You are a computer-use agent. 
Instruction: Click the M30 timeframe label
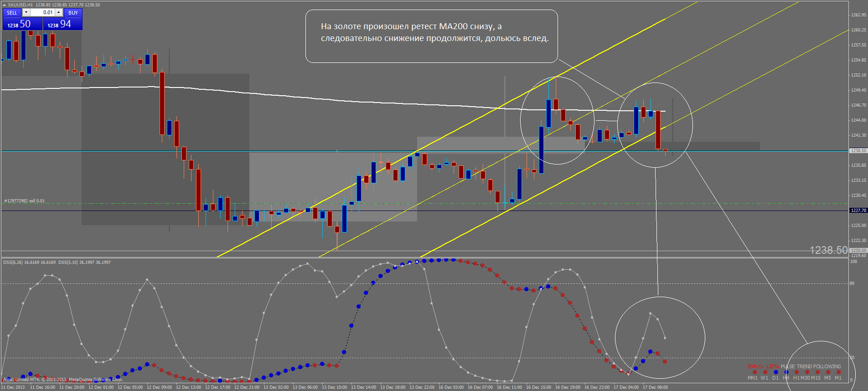coord(805,378)
